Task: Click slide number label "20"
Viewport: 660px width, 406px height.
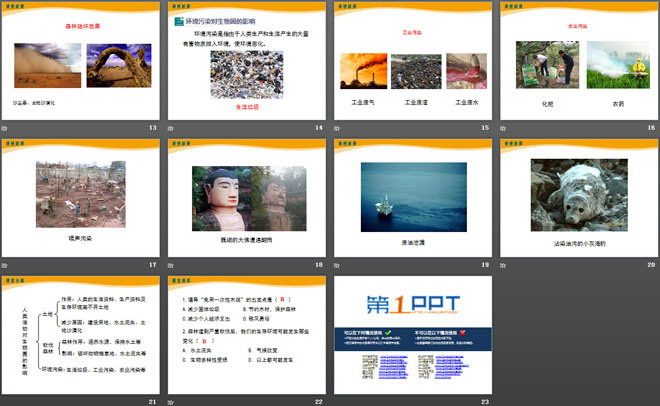Action: coord(652,265)
